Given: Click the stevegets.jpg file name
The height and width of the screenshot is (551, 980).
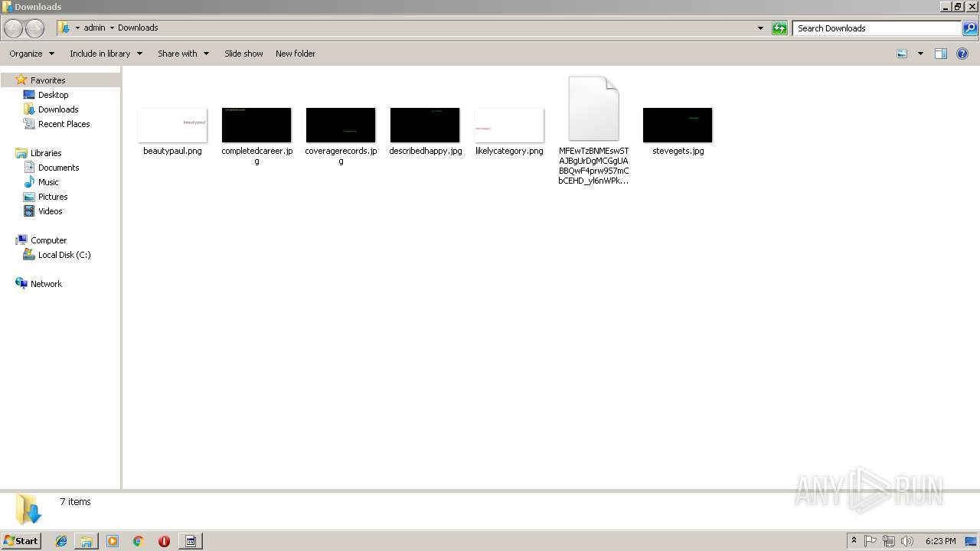Looking at the screenshot, I should [x=678, y=151].
